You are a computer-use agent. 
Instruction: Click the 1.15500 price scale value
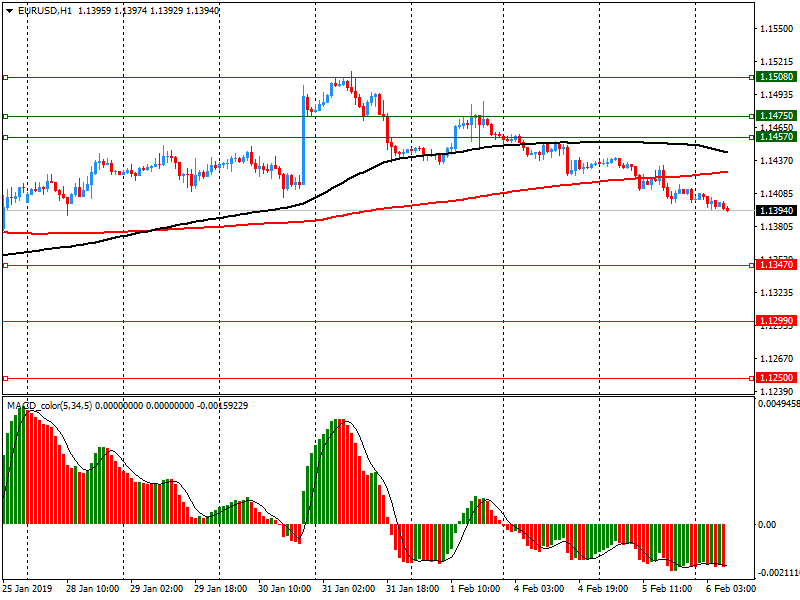point(775,30)
